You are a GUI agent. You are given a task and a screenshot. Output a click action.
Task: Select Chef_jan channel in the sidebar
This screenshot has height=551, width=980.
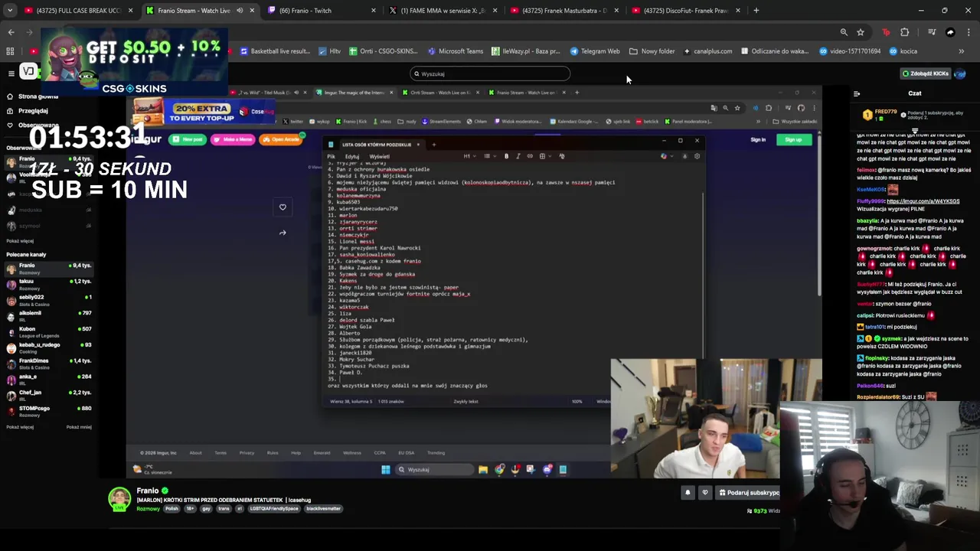click(x=47, y=395)
